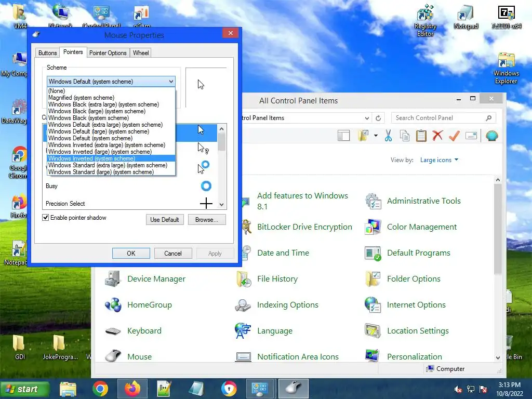This screenshot has width=532, height=399.
Task: Click the pointer list scrollbar up arrow
Action: point(221,129)
